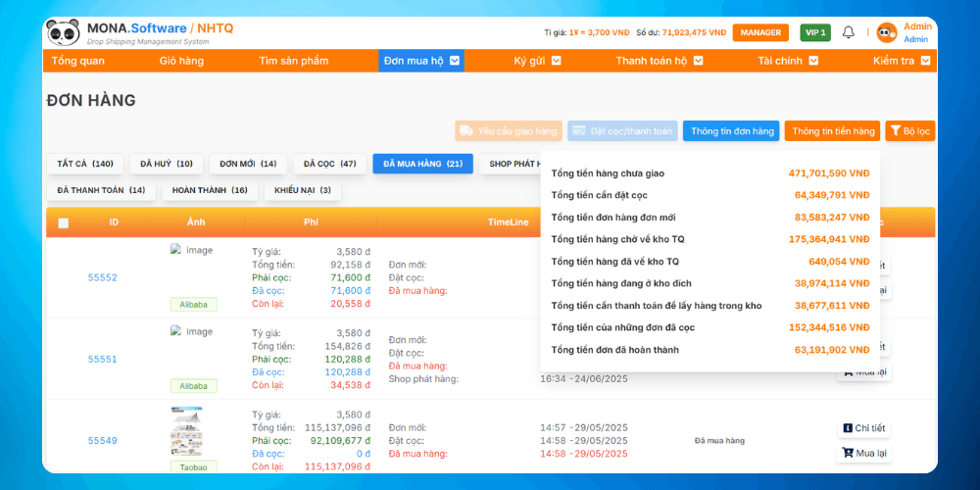
Task: Click Chi tiết info icon for order 55549
Action: pyautogui.click(x=848, y=428)
